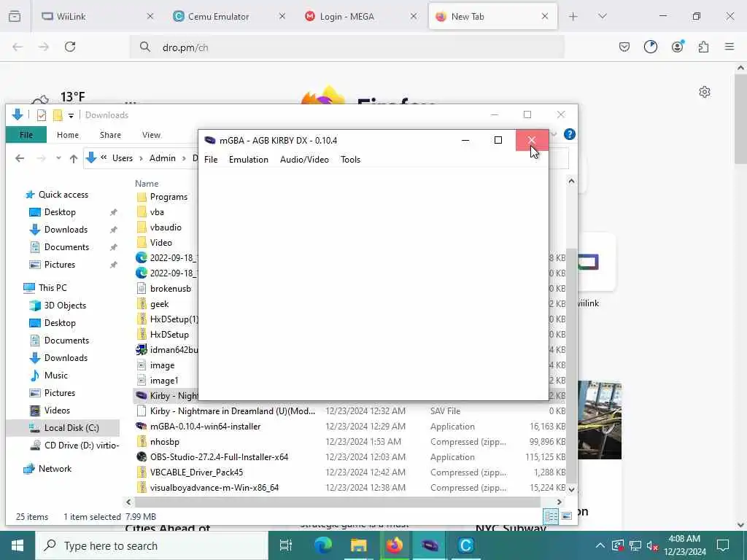Switch to the Login - MEGA browser tab
The height and width of the screenshot is (560, 747).
click(x=361, y=16)
